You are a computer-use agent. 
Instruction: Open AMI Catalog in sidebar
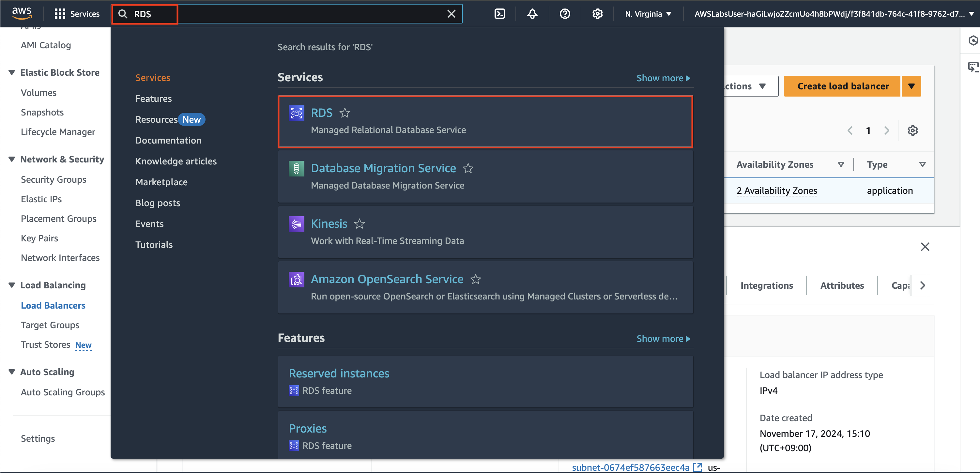[x=46, y=45]
